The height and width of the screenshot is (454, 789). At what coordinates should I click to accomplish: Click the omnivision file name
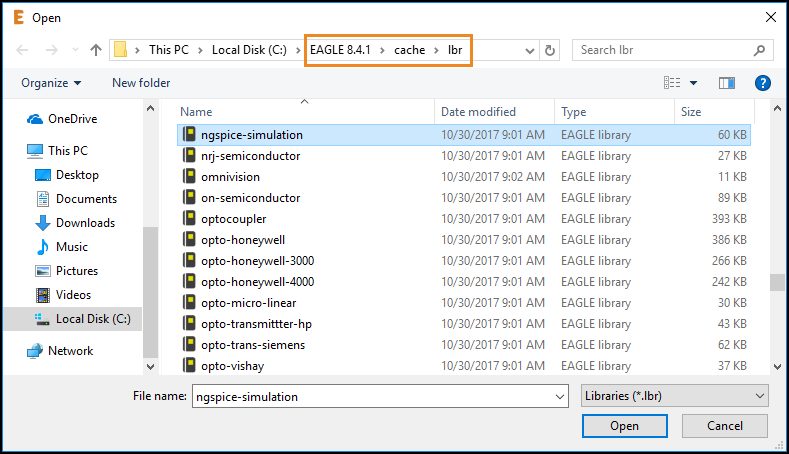230,177
